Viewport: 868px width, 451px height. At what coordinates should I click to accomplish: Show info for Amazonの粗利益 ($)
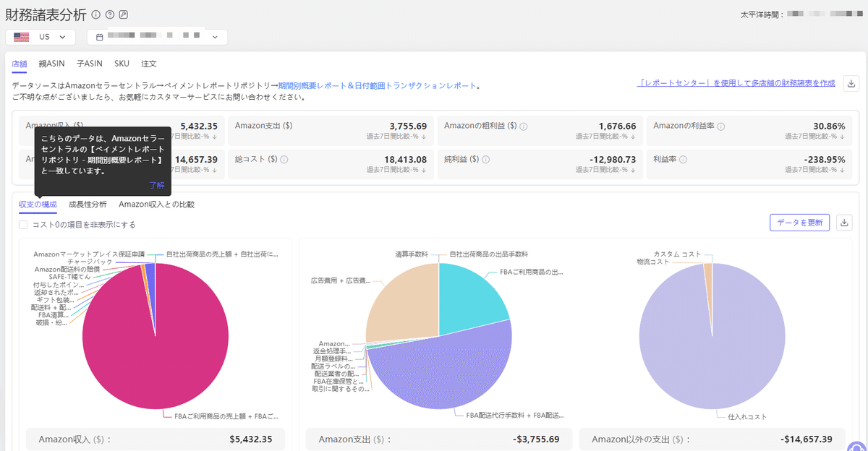[x=524, y=126]
